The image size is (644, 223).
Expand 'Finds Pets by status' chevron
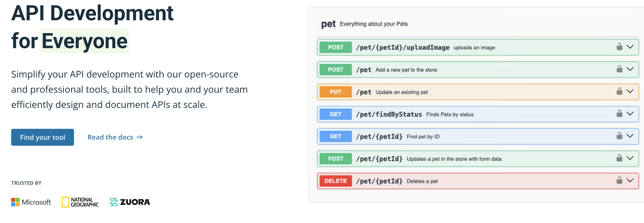(630, 114)
